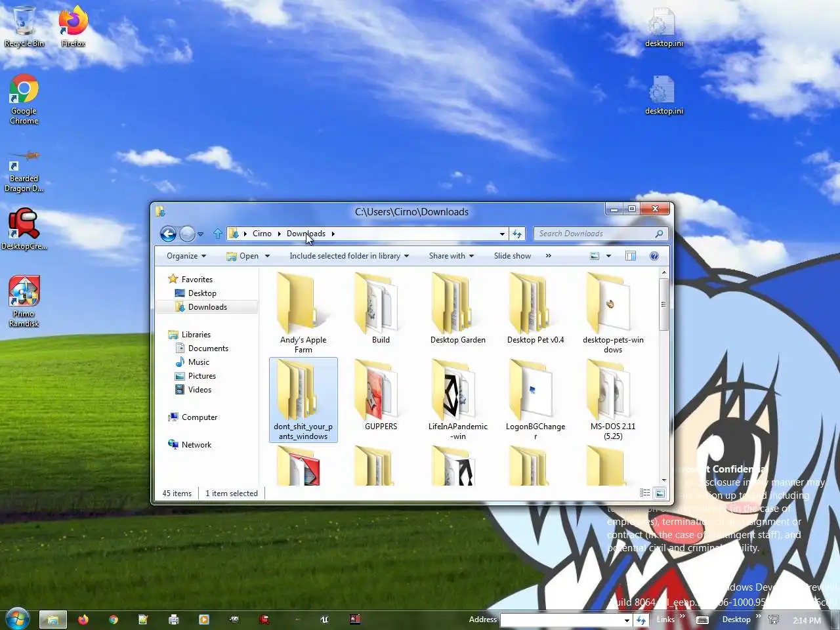Toggle the preview pane
840x630 pixels.
[x=631, y=256]
